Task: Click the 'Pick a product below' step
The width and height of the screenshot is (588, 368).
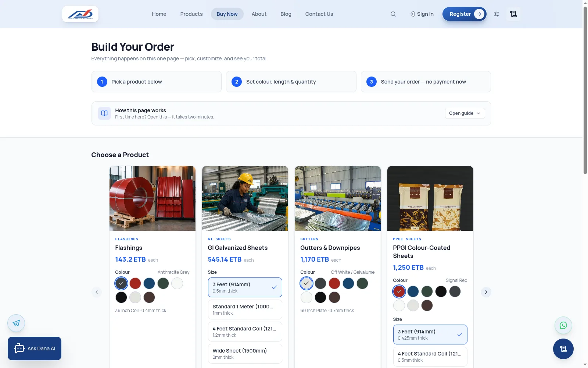Action: (157, 82)
